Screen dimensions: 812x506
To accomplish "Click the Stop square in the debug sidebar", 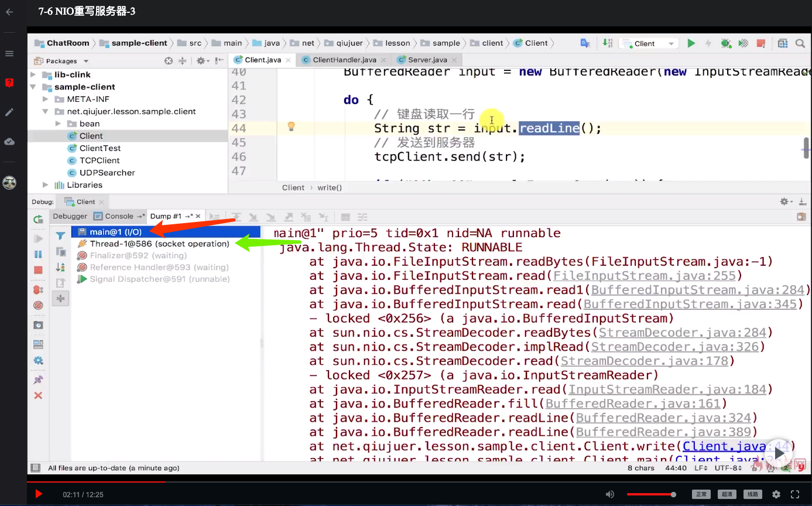I will point(38,270).
